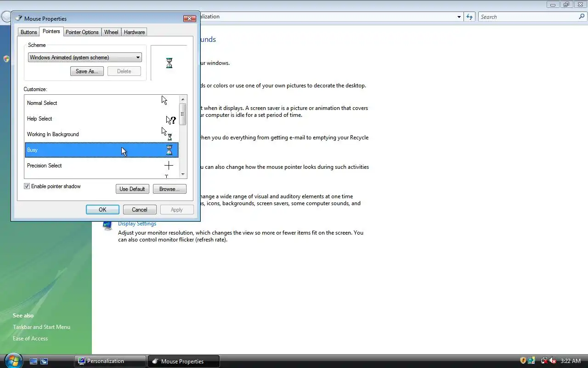Click the Working In Background pointer icon
The image size is (588, 368).
pos(167,133)
